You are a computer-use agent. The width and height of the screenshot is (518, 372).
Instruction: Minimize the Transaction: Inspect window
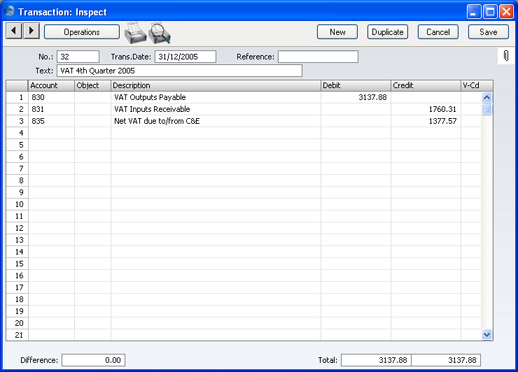474,12
